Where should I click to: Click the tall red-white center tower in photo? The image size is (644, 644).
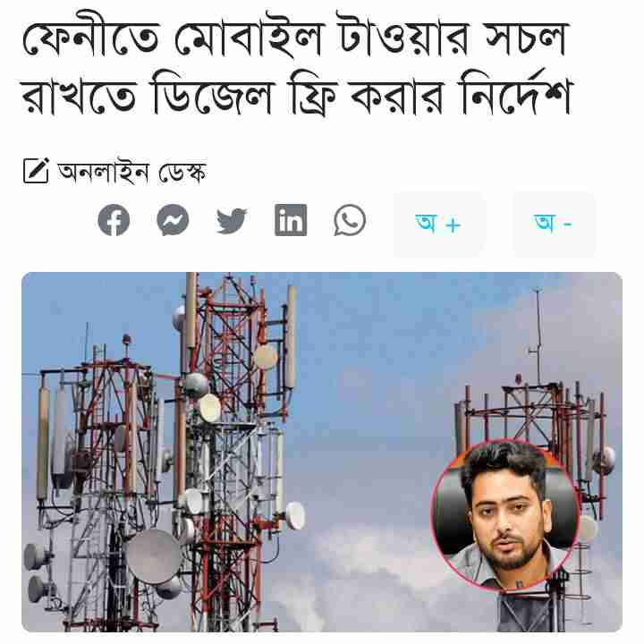click(229, 452)
